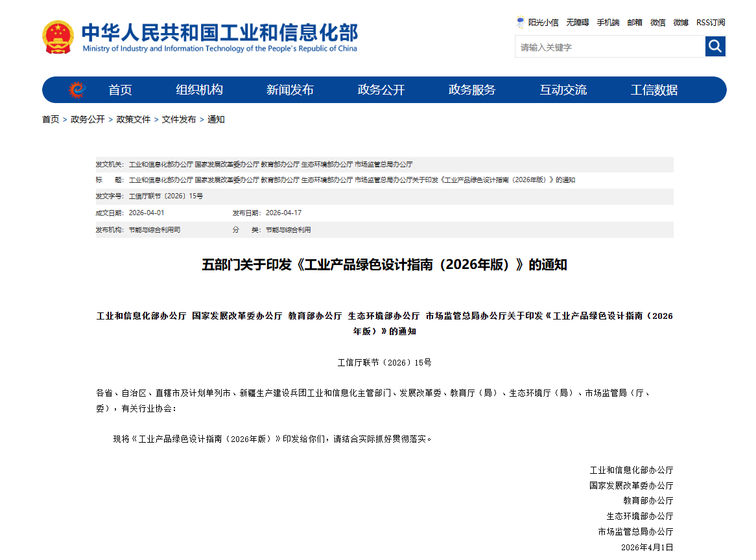Open 首页 in the main navigation
This screenshot has width=756, height=560.
click(120, 89)
